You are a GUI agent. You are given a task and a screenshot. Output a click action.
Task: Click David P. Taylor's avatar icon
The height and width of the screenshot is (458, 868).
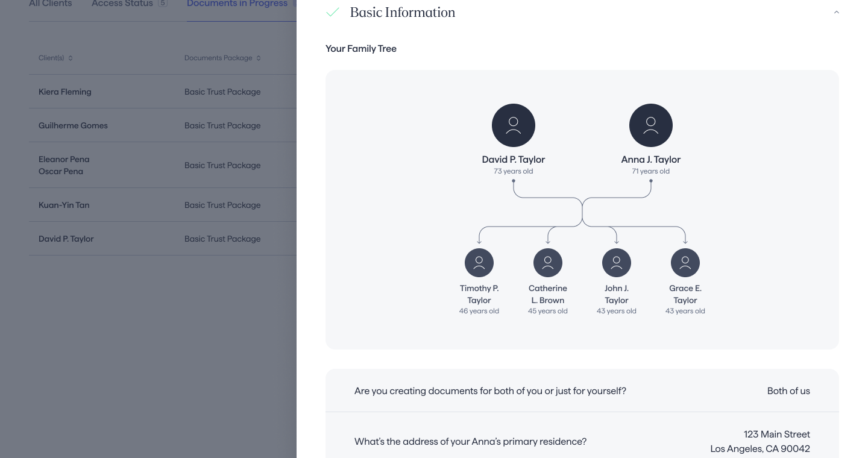pos(514,125)
